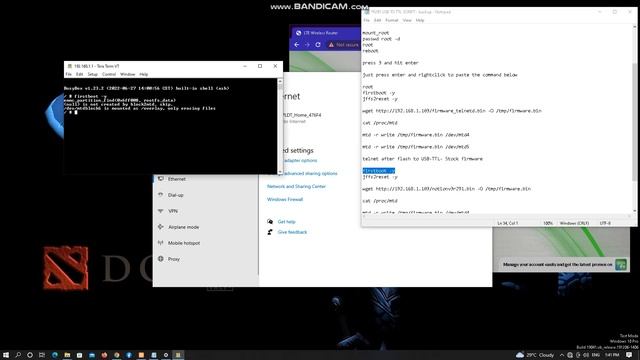This screenshot has width=640, height=360.
Task: Click the Notepad title bar icon
Action: (x=367, y=12)
